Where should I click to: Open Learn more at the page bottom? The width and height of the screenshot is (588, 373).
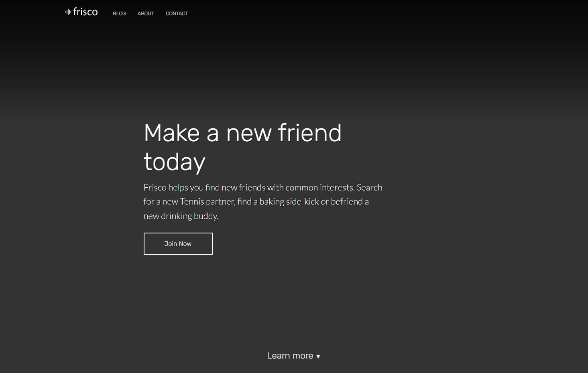(293, 355)
